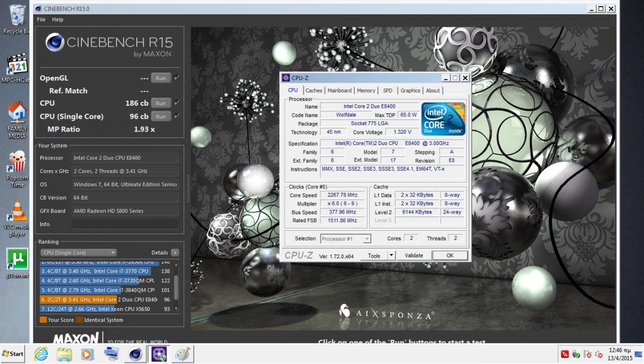Click the empty Info field under Your System
This screenshot has width=644, height=364.
tap(125, 224)
